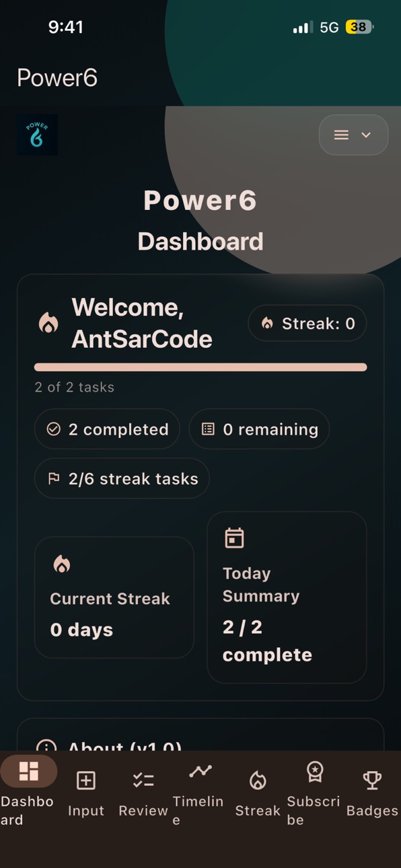The image size is (401, 868).
Task: Open the Dashboard tab in bottom navigation
Action: coord(28,791)
